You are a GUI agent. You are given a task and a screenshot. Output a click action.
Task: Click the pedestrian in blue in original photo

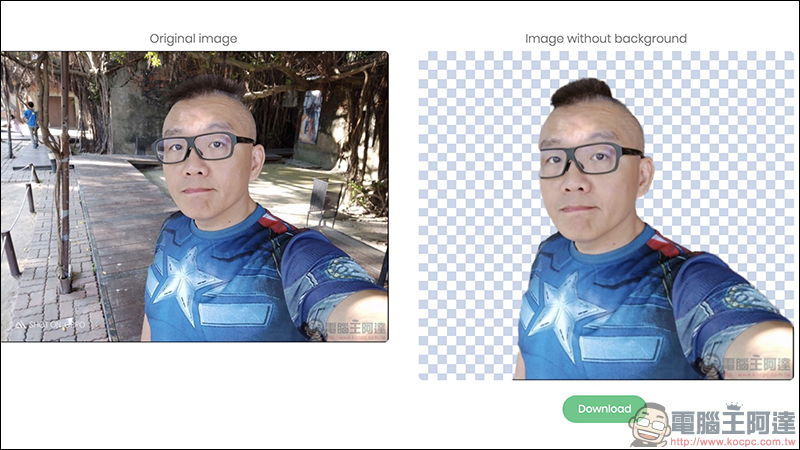[x=31, y=122]
